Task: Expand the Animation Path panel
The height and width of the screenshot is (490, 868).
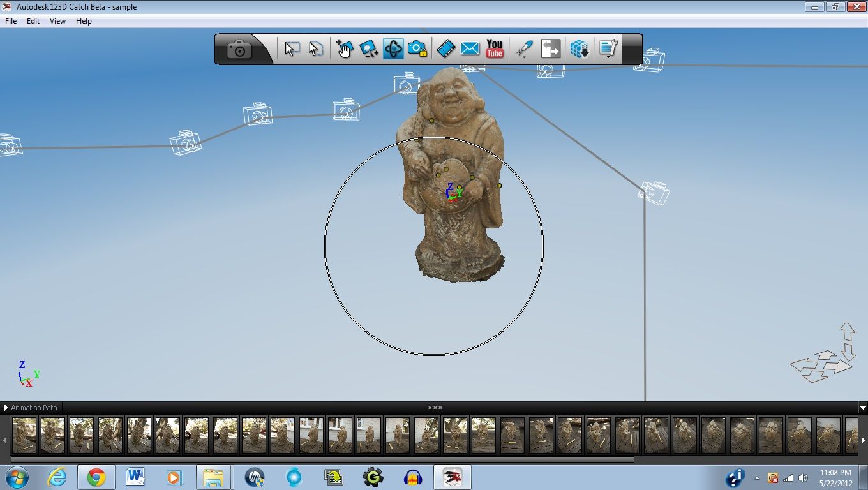Action: [7, 408]
